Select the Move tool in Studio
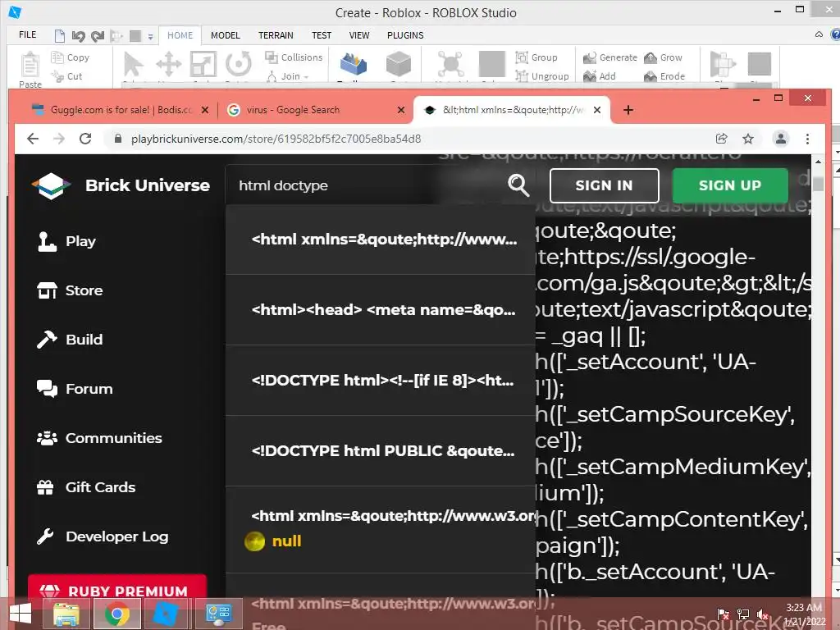Image resolution: width=840 pixels, height=630 pixels. pos(168,64)
